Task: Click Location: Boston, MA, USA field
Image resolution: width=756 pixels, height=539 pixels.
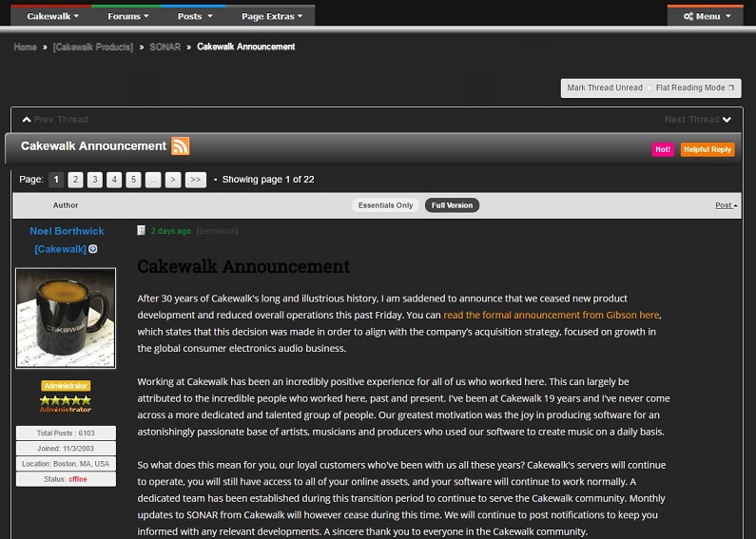Action: [66, 464]
